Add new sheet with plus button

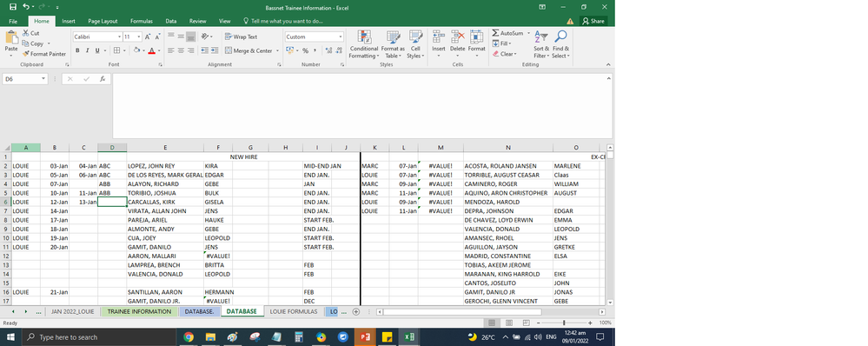point(356,312)
